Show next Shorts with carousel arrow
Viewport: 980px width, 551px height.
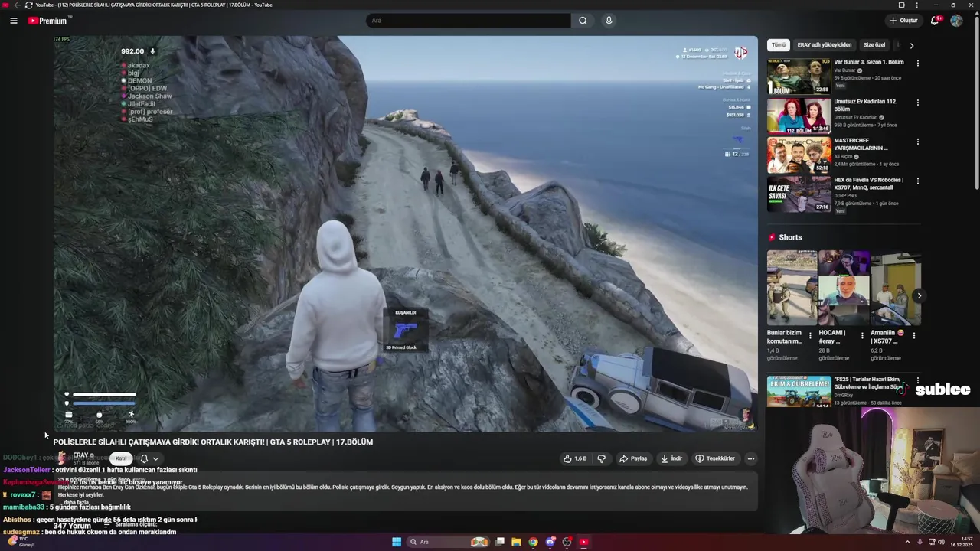(x=919, y=295)
